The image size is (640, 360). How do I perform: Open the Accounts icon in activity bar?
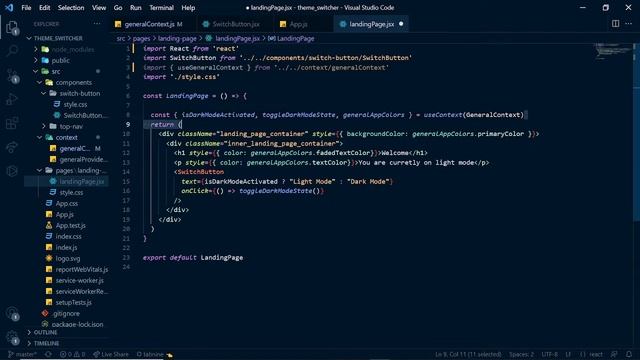12,313
